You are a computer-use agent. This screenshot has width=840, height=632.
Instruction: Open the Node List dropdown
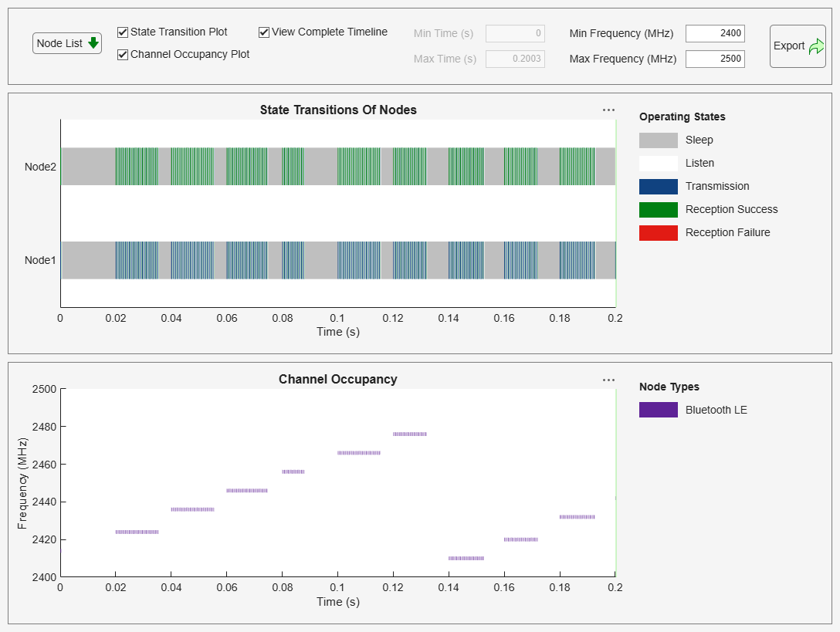point(66,43)
